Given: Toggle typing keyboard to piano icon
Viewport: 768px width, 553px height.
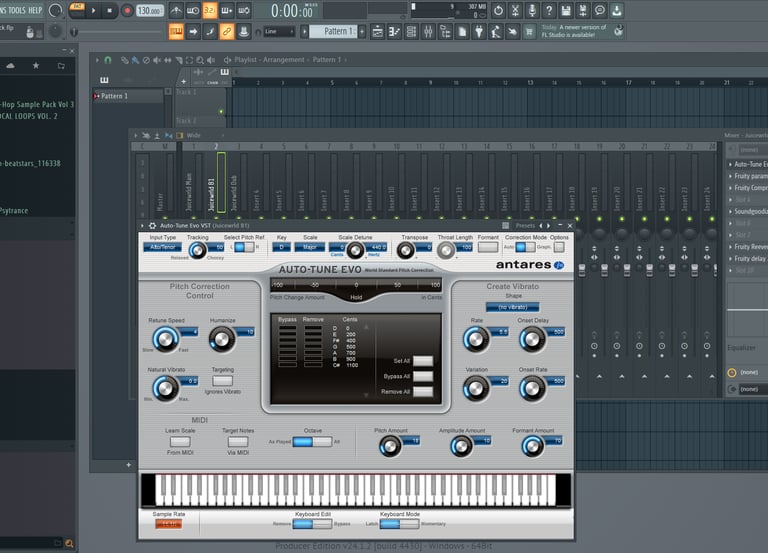Looking at the screenshot, I should pyautogui.click(x=176, y=32).
